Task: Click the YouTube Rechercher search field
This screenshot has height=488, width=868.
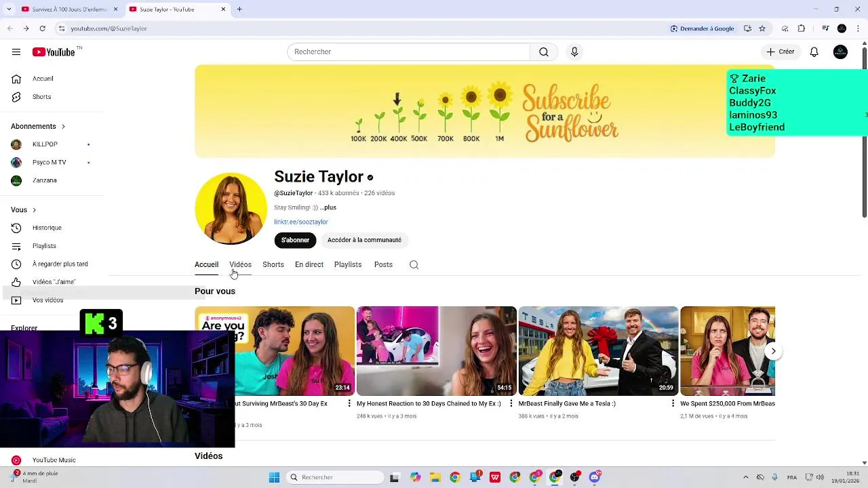Action: point(408,52)
